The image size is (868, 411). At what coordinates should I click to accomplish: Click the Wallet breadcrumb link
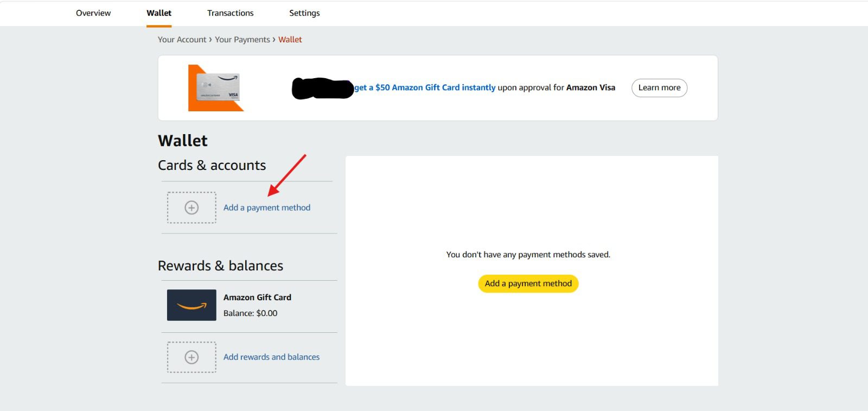pos(290,40)
